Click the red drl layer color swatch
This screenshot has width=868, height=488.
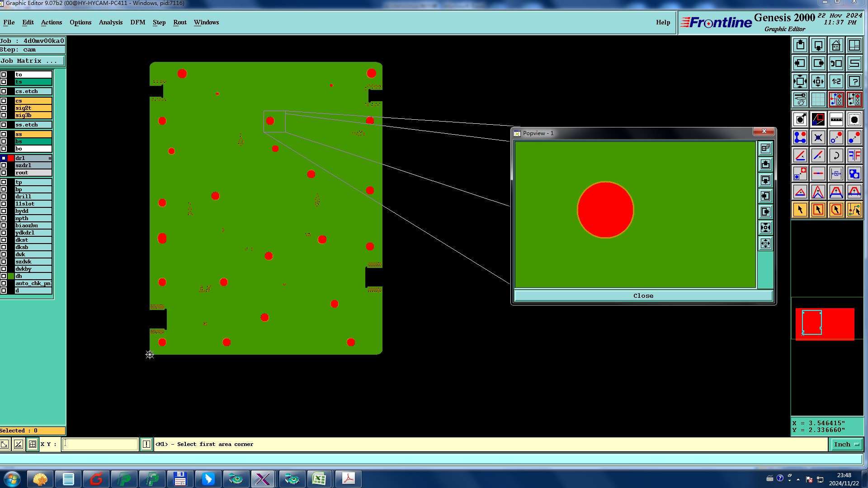[x=11, y=158]
